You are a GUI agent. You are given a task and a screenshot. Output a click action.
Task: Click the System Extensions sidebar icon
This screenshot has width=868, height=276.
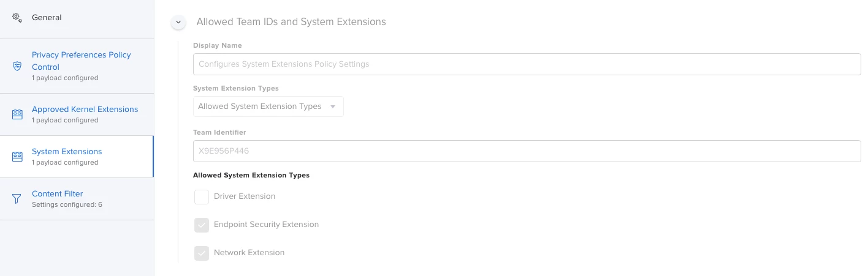17,157
